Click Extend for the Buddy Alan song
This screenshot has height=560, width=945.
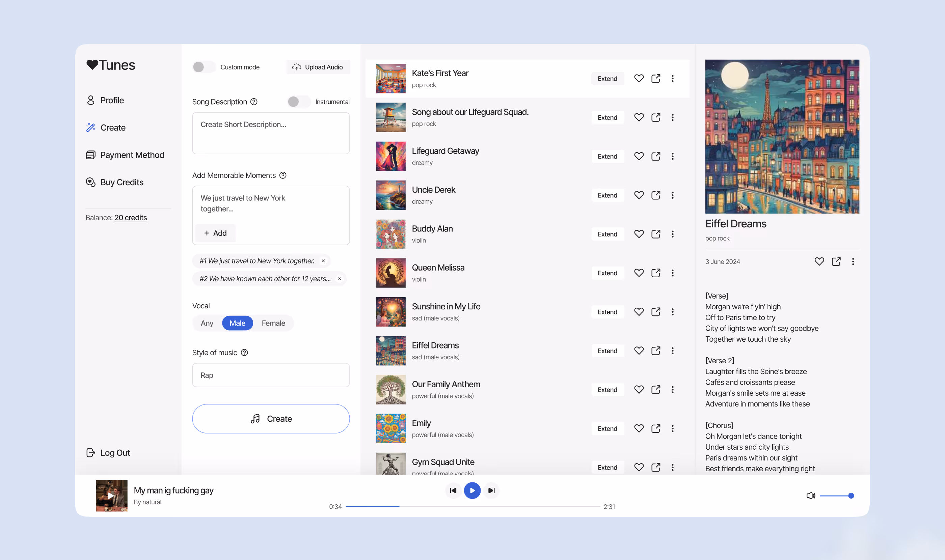click(x=607, y=234)
